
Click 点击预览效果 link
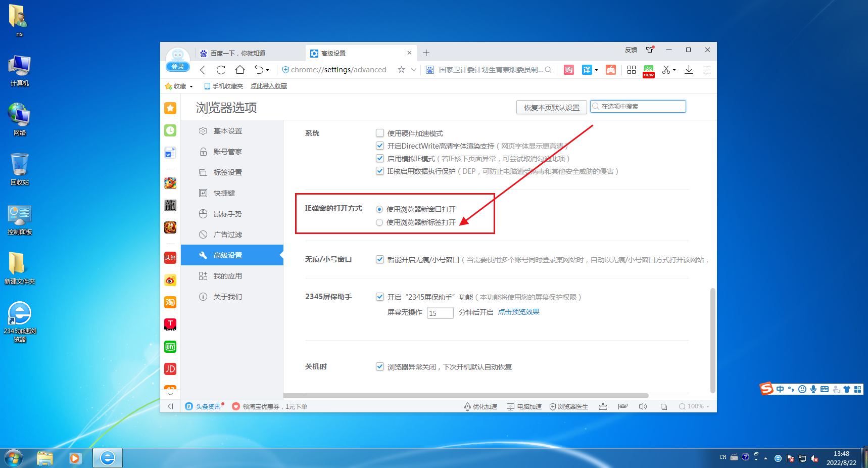pyautogui.click(x=519, y=312)
